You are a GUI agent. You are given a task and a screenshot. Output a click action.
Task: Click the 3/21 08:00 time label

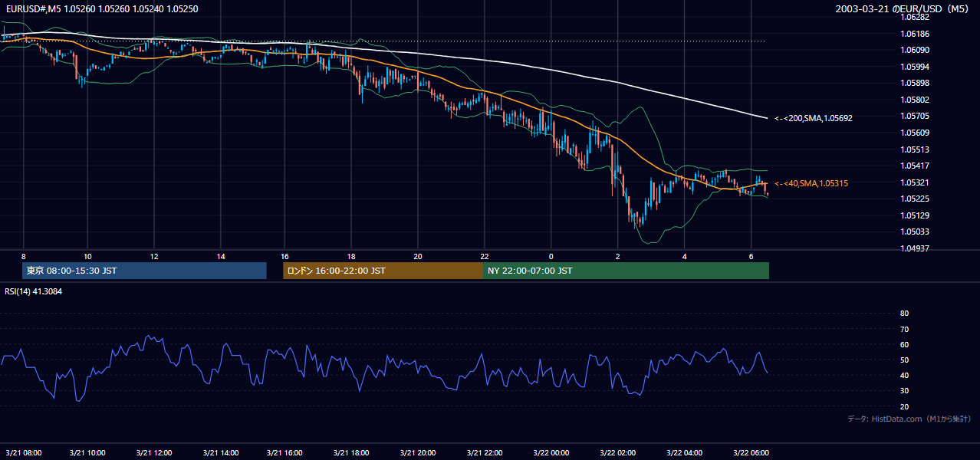24,452
